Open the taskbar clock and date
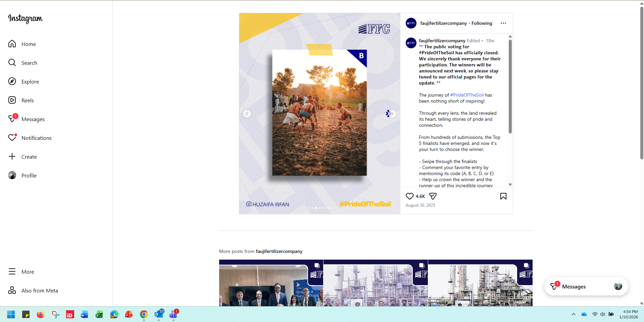Image resolution: width=644 pixels, height=322 pixels. [x=629, y=314]
